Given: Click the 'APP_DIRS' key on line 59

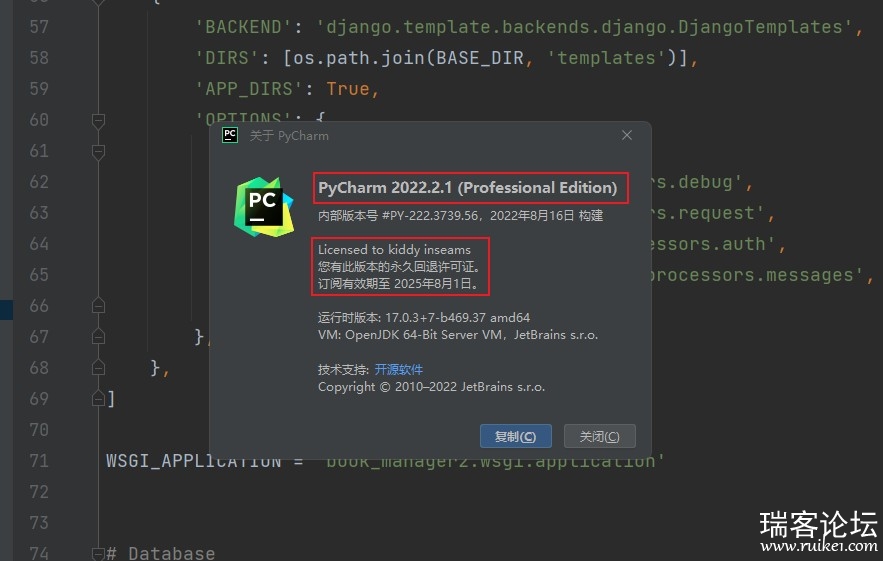Looking at the screenshot, I should coord(249,89).
